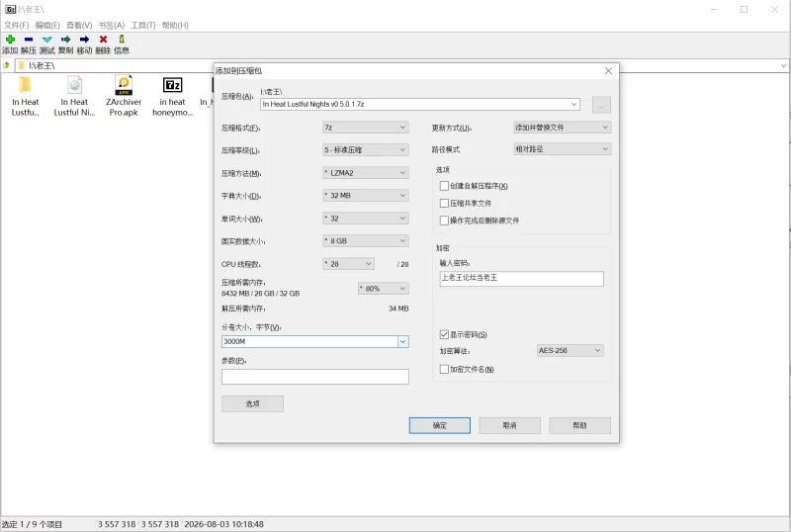
Task: Select the in heat honeymo... 7z archive icon
Action: (x=172, y=85)
